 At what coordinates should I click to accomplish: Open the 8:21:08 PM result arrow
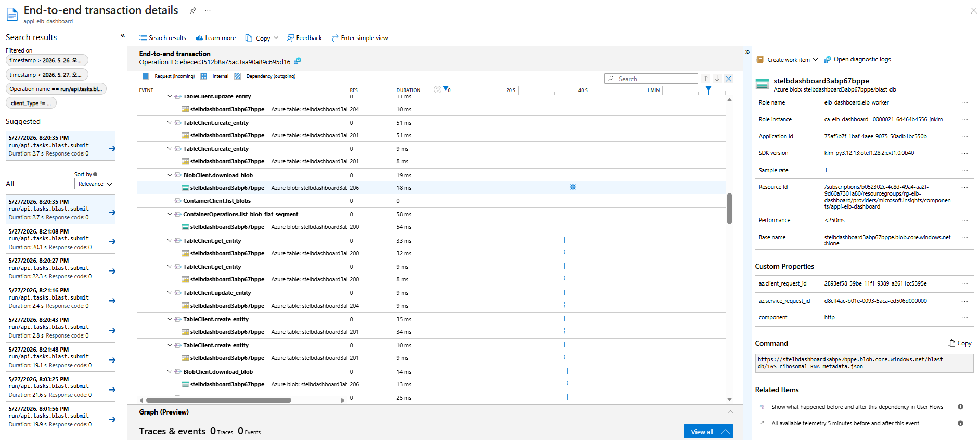[x=112, y=241]
